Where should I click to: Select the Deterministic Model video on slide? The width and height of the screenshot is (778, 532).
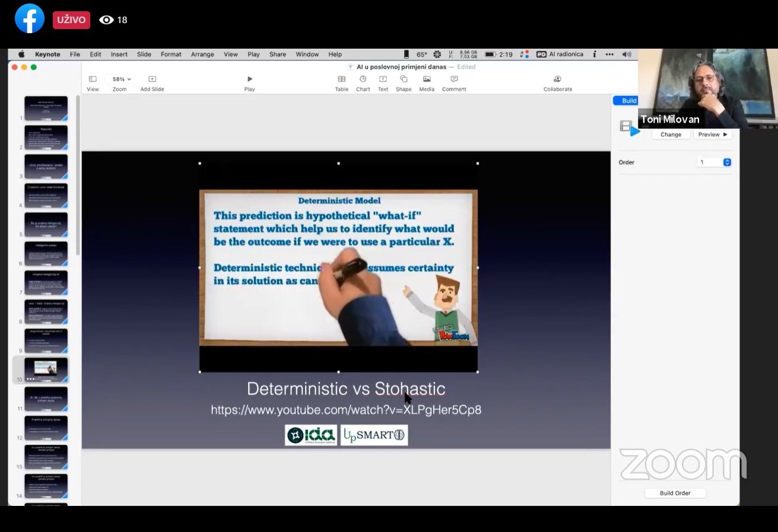pos(338,267)
